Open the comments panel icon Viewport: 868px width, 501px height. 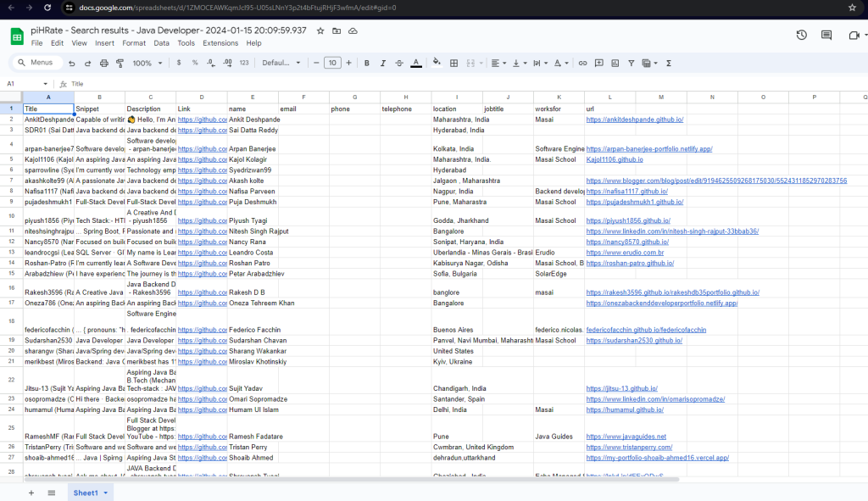tap(826, 35)
